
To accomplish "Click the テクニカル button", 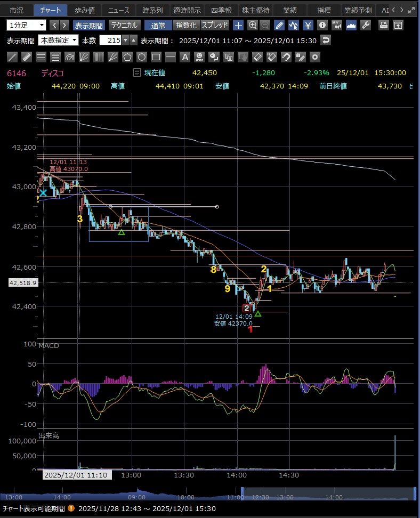I will point(124,25).
